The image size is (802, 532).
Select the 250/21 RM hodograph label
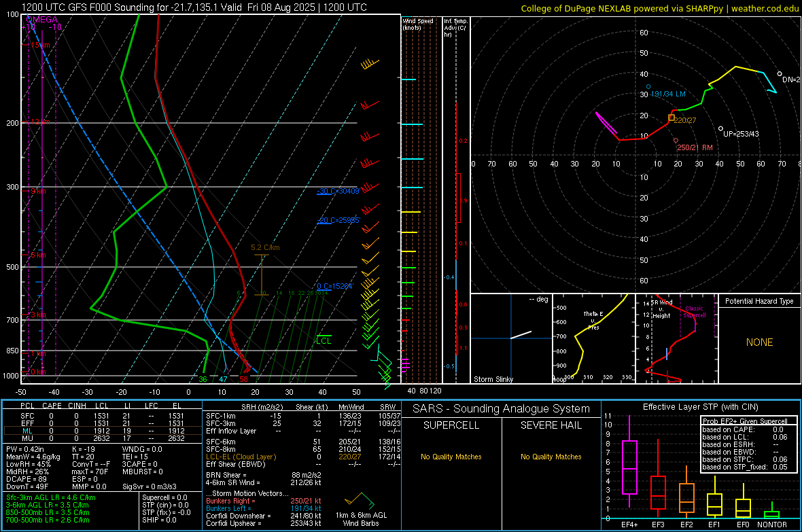coord(694,147)
